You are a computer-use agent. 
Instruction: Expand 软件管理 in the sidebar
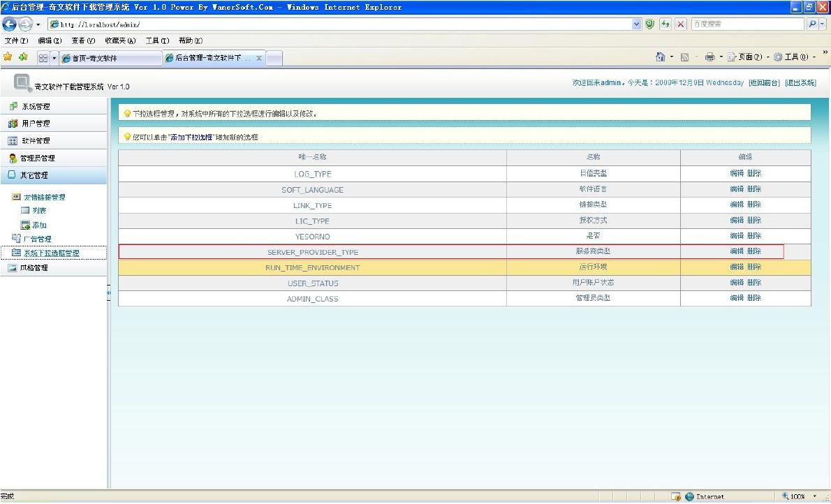(x=54, y=140)
